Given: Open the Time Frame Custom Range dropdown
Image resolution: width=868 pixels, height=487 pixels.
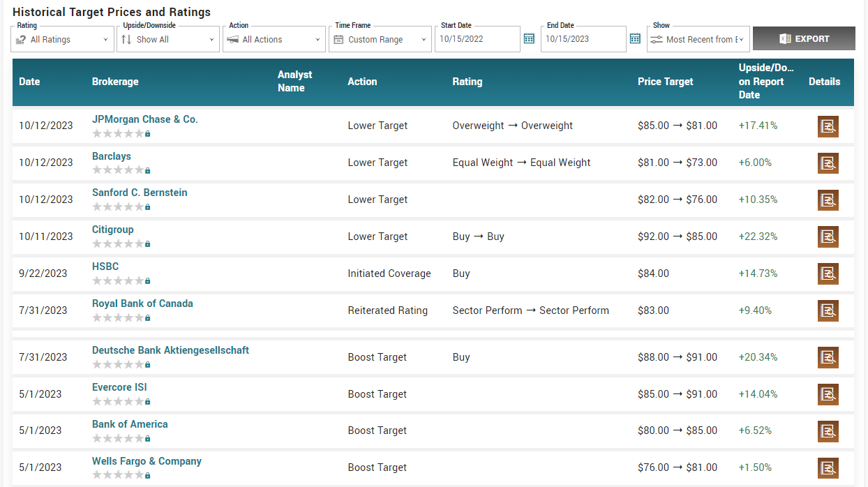Looking at the screenshot, I should tap(380, 40).
